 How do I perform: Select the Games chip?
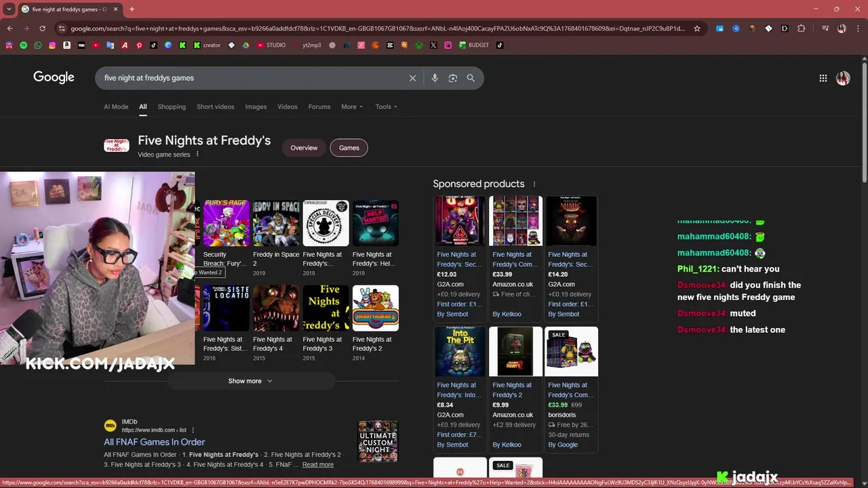point(349,148)
